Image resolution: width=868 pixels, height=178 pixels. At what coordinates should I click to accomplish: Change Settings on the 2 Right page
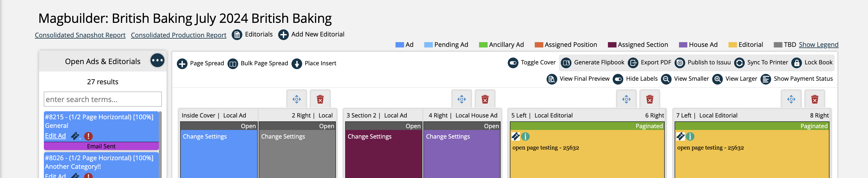(x=283, y=136)
